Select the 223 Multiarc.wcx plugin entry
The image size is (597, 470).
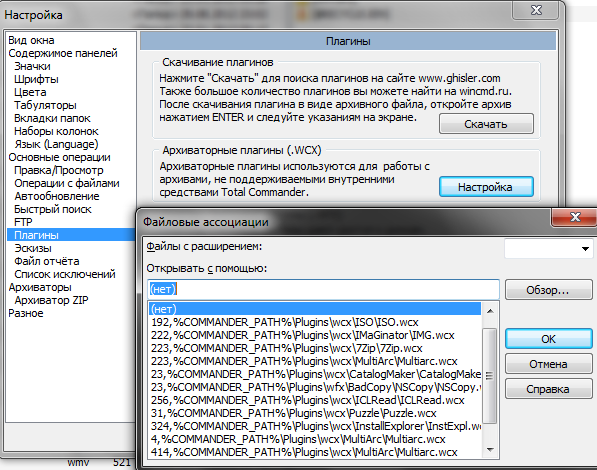click(315, 361)
